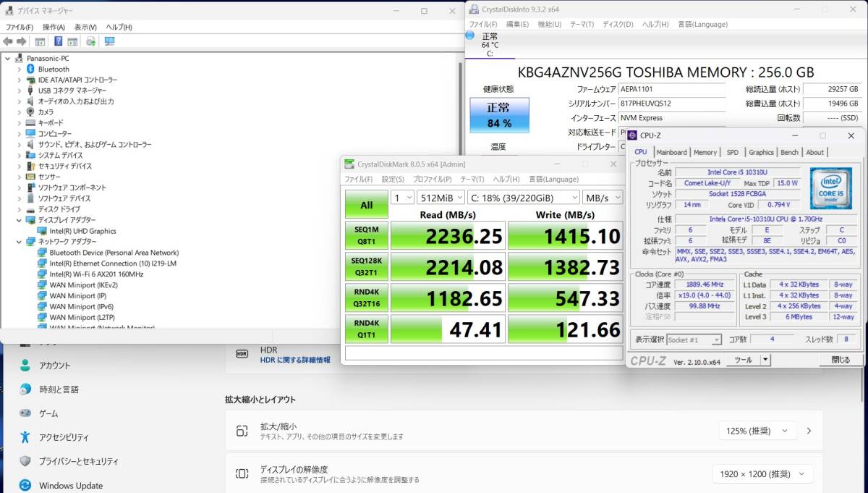Screen dimensions: 868x493
Task: Open the Socket #1 selection dropdown in CPU-Z
Action: (x=694, y=340)
